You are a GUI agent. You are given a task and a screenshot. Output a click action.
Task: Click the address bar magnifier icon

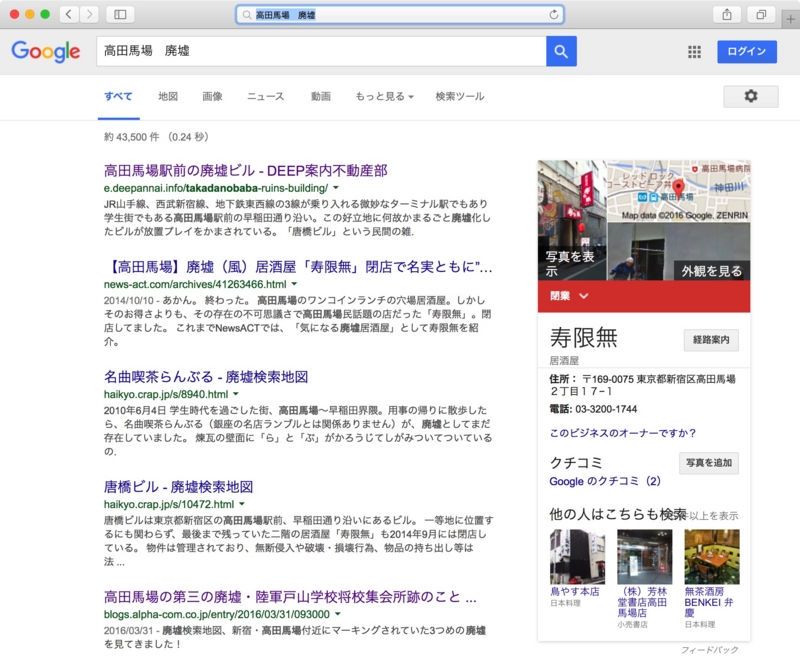tap(247, 15)
